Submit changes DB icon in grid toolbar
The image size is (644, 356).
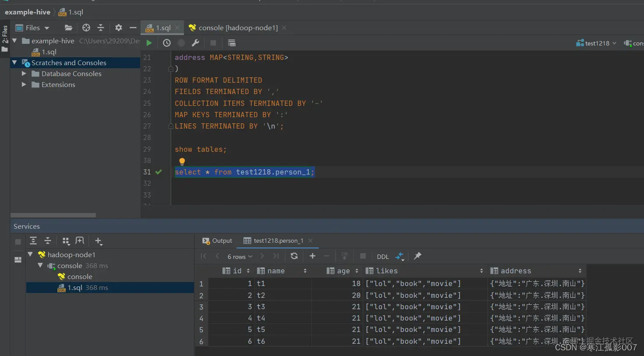pos(345,256)
